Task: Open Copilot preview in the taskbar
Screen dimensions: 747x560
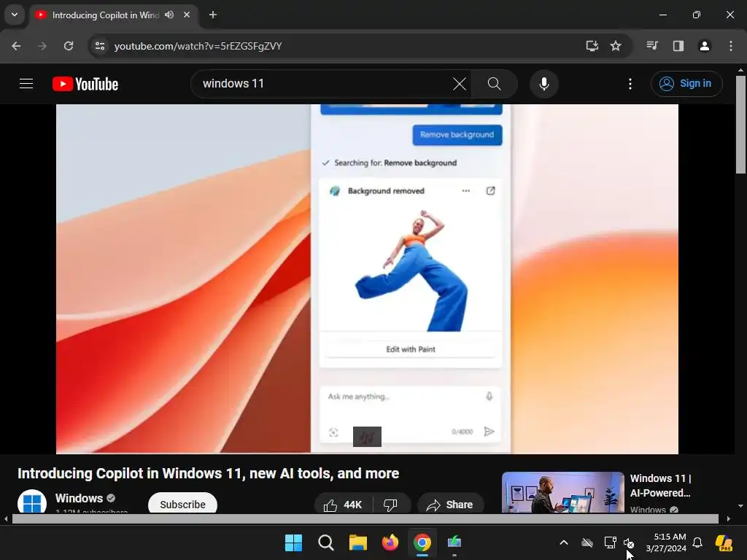Action: click(x=724, y=542)
